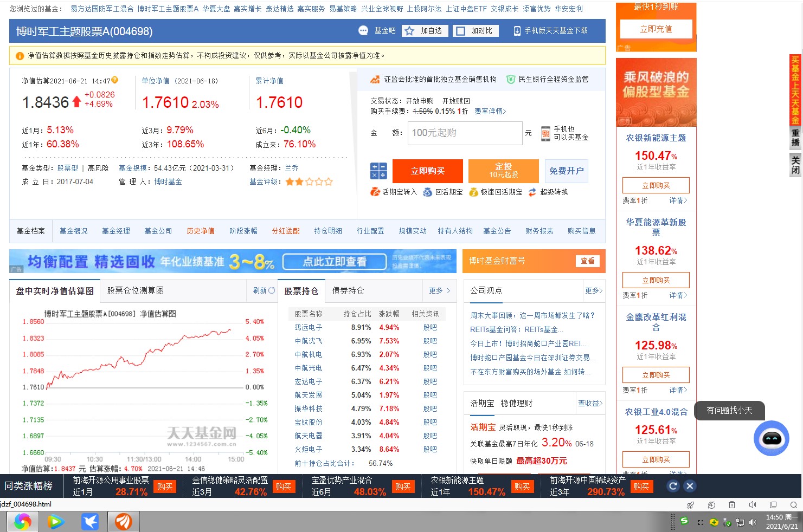Click the 超级转换 swap arrows icon
The width and height of the screenshot is (803, 532).
(x=532, y=192)
